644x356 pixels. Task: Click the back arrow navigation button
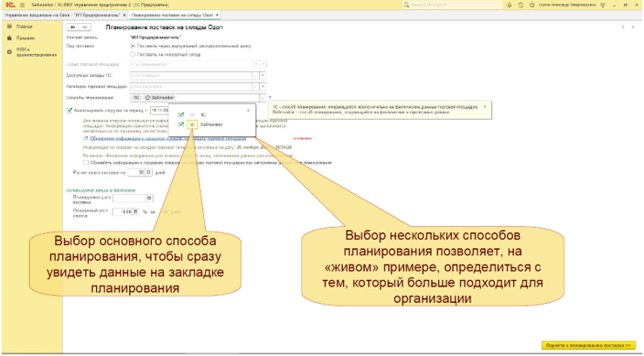pyautogui.click(x=72, y=27)
